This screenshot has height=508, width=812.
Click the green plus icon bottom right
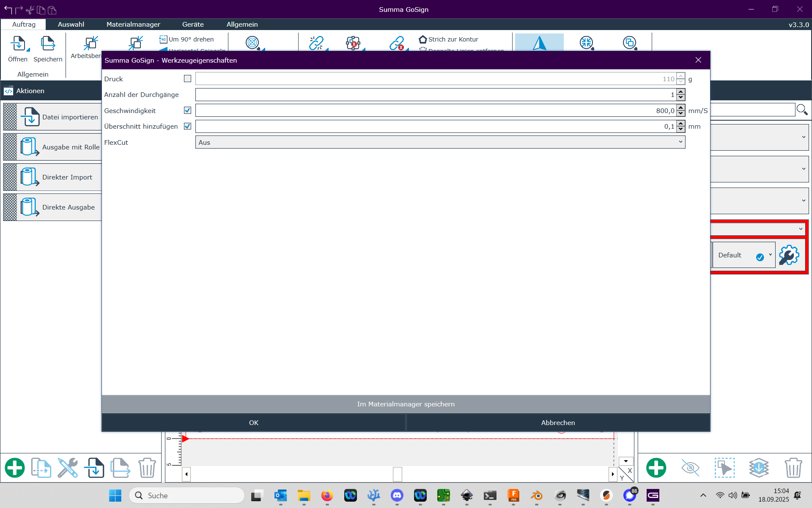click(656, 468)
